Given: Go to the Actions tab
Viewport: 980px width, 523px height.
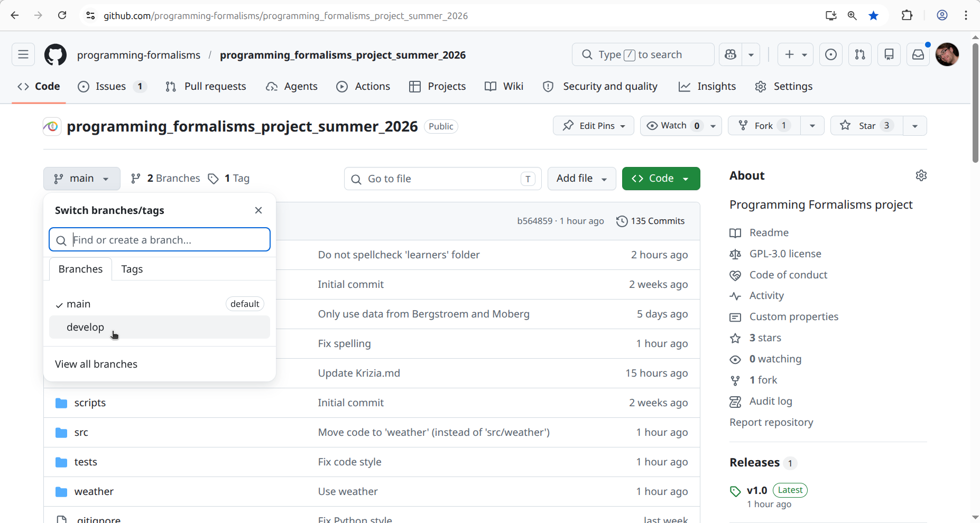Looking at the screenshot, I should click(x=364, y=87).
